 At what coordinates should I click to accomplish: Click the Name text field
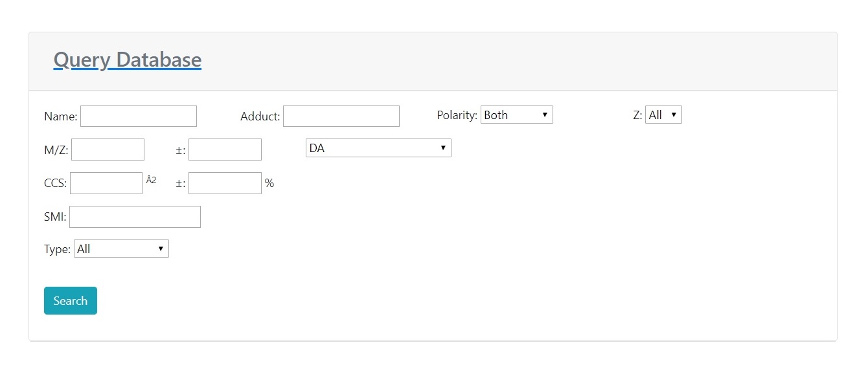pos(139,117)
